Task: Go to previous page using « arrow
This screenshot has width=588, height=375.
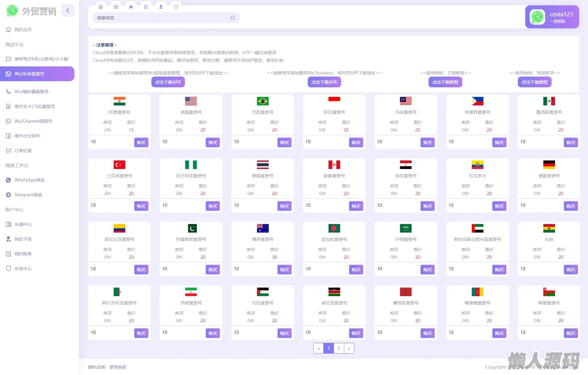Action: click(319, 348)
